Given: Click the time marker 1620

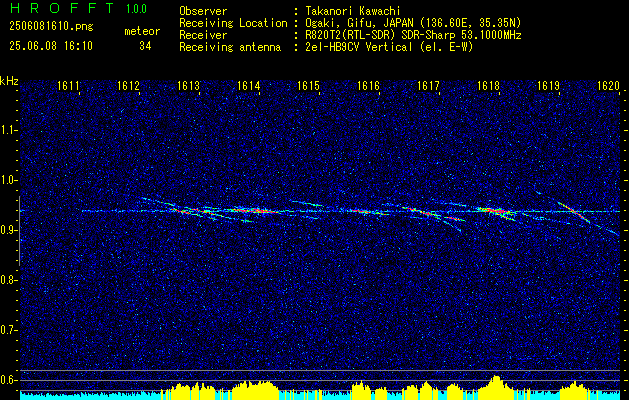Looking at the screenshot, I should coord(609,85).
